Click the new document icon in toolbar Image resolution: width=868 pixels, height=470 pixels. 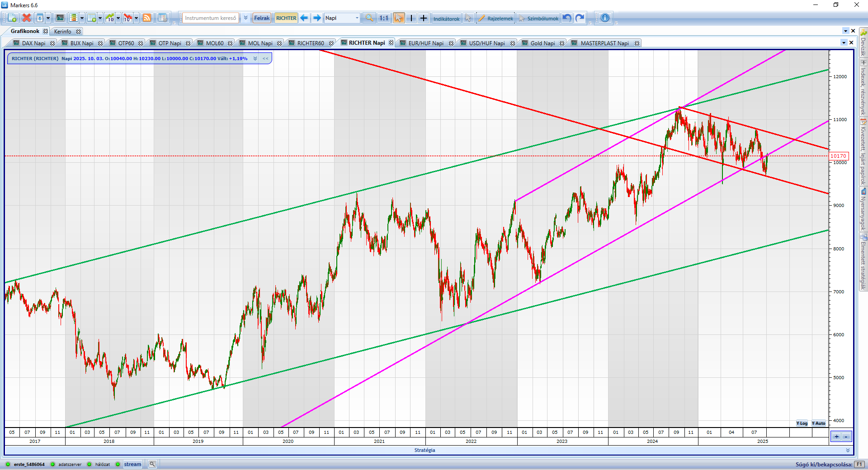(12, 18)
